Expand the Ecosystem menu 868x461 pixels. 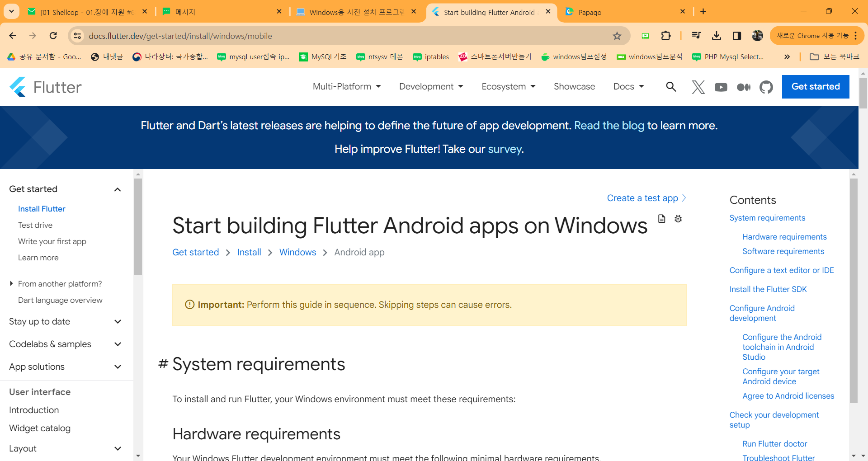(508, 86)
